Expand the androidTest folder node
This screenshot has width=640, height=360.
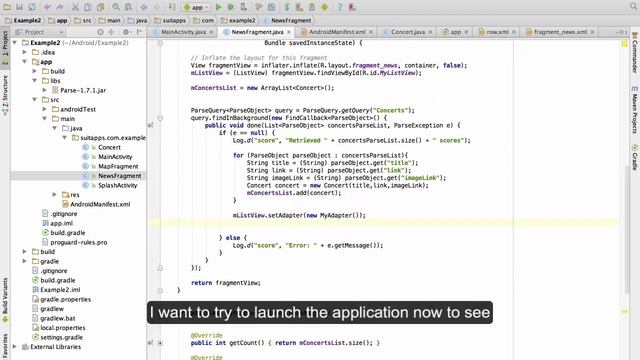[44, 109]
